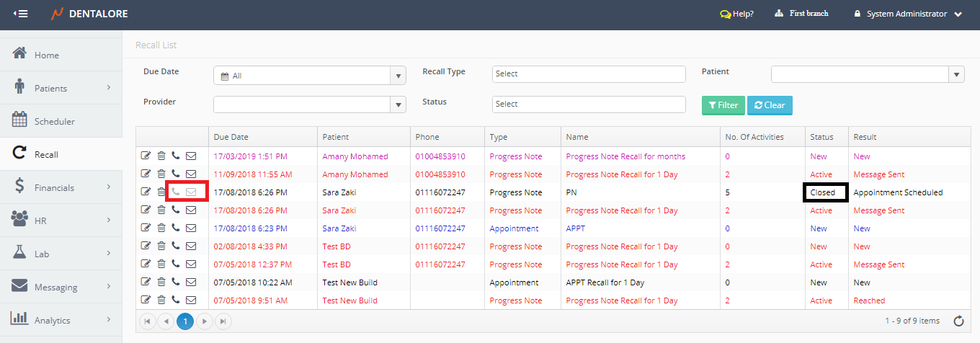Image resolution: width=980 pixels, height=343 pixels.
Task: Click the envelope icon in the Reached row
Action: click(191, 300)
